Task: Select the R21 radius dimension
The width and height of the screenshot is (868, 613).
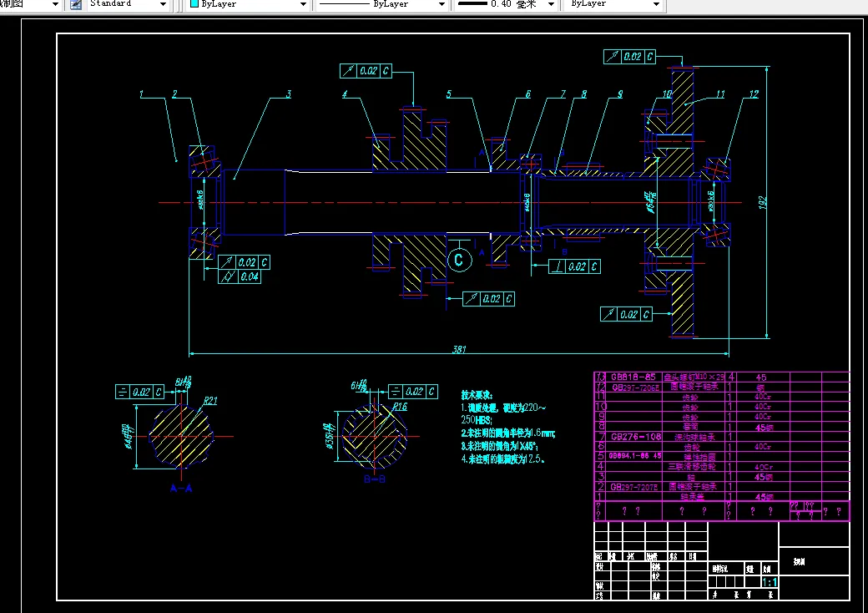Action: tap(210, 401)
